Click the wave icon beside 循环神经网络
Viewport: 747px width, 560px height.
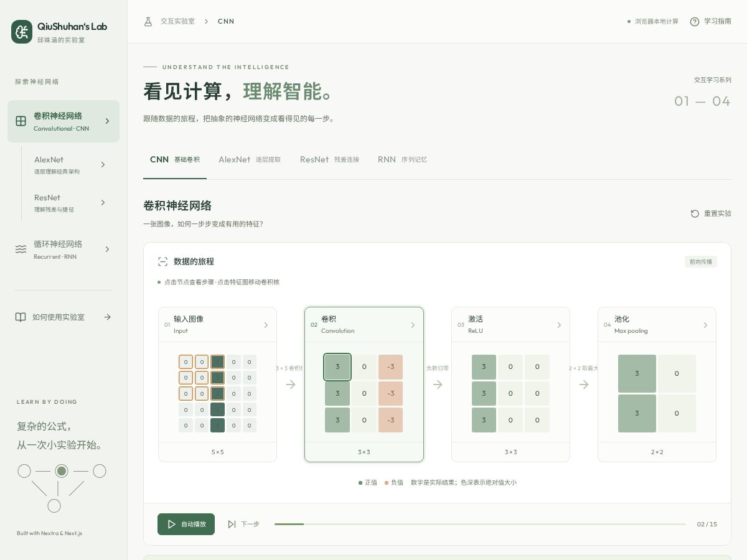21,249
